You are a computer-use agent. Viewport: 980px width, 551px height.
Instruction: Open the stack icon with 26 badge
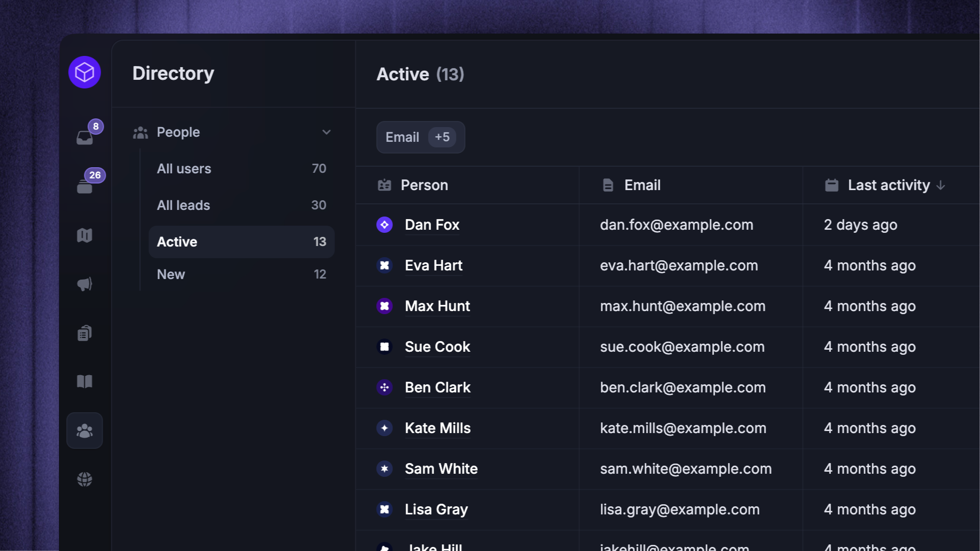click(x=85, y=187)
